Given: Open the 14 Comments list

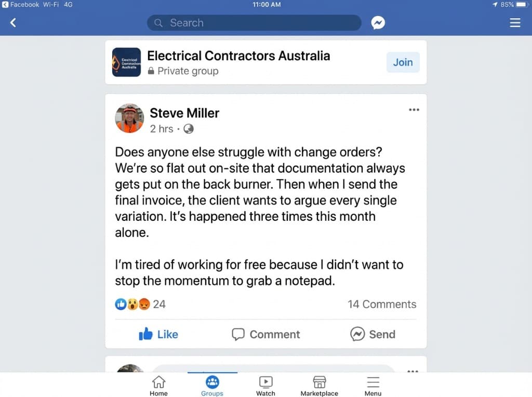Looking at the screenshot, I should tap(382, 304).
